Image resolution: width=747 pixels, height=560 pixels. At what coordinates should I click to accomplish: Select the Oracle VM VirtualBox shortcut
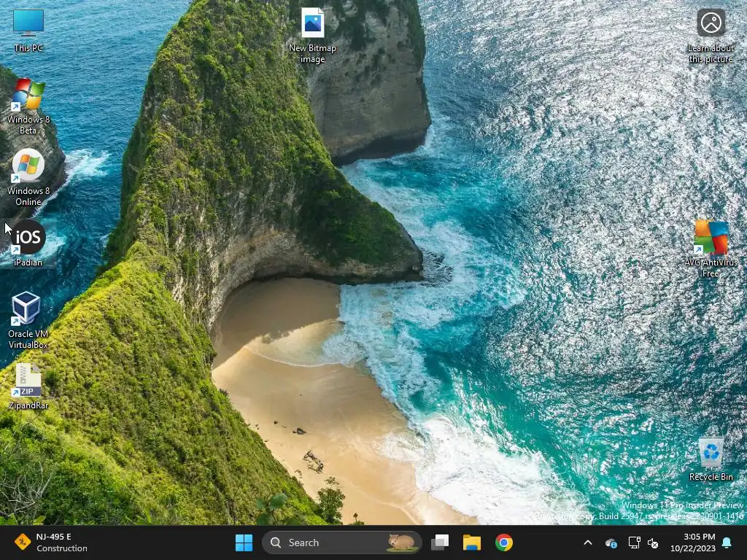tap(28, 321)
